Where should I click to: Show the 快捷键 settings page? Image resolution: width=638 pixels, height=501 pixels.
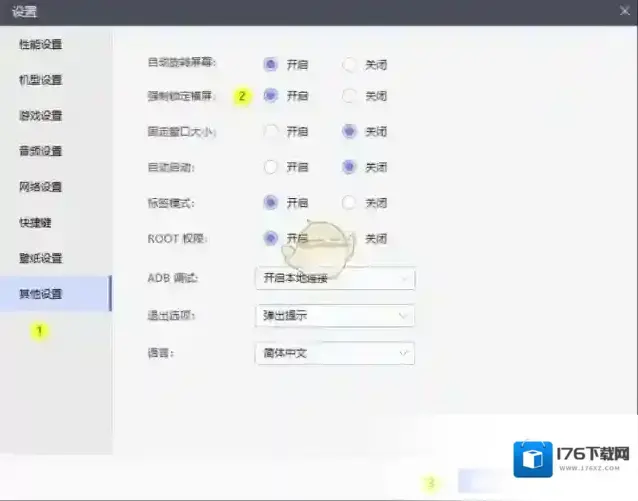pos(35,223)
